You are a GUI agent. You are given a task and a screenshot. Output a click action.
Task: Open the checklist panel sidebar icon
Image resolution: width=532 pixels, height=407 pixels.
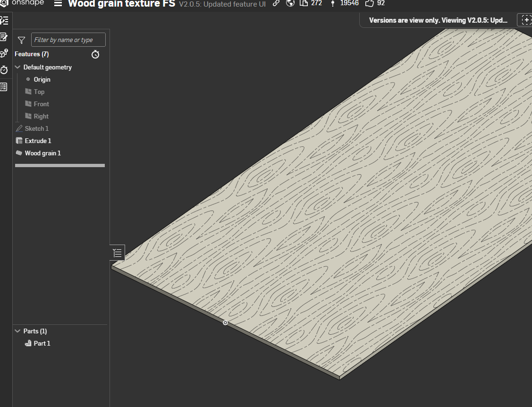(x=4, y=87)
